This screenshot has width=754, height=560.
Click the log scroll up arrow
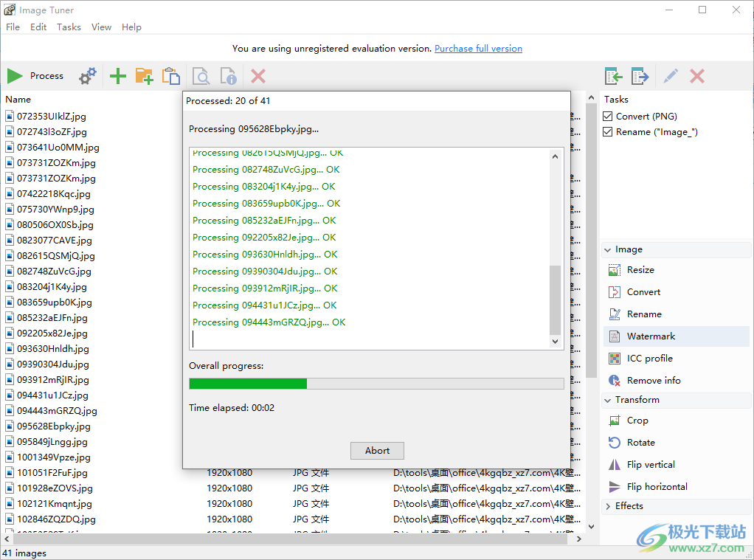[555, 156]
